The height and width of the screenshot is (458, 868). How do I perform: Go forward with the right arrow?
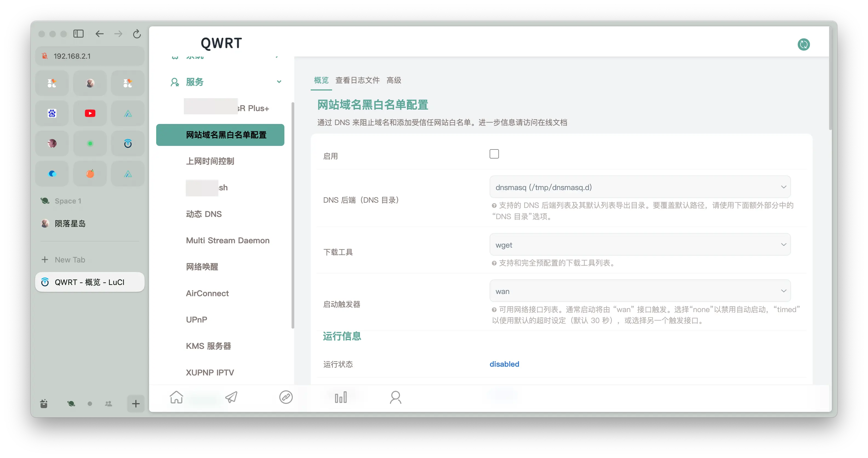(x=118, y=34)
